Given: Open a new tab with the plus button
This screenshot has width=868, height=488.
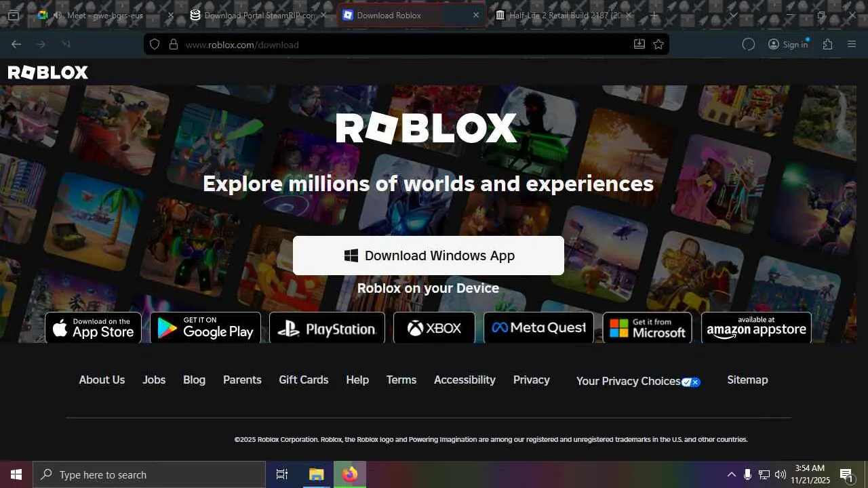Looking at the screenshot, I should click(x=654, y=15).
